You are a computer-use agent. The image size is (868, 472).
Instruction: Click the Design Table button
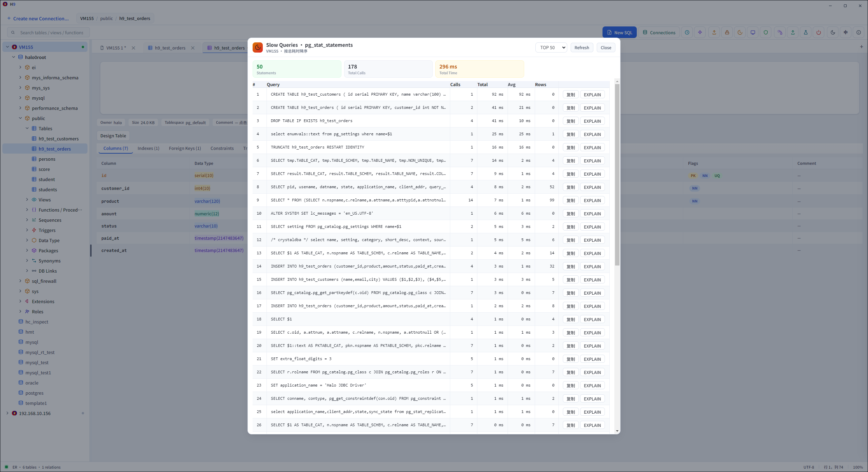click(x=113, y=136)
